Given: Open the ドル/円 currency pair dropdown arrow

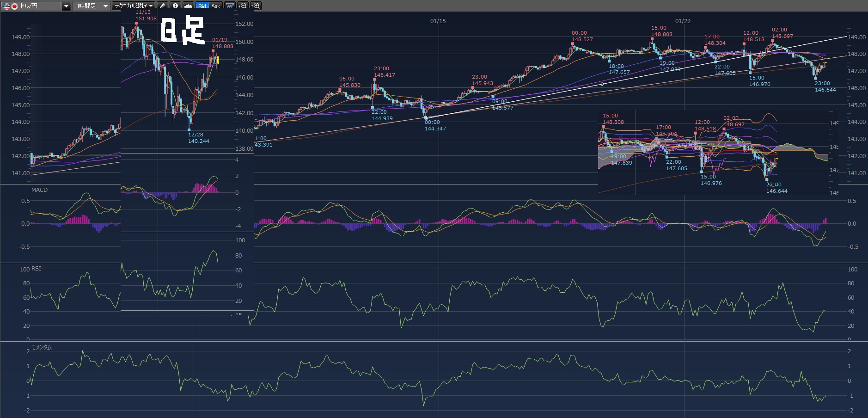Looking at the screenshot, I should click(x=66, y=6).
